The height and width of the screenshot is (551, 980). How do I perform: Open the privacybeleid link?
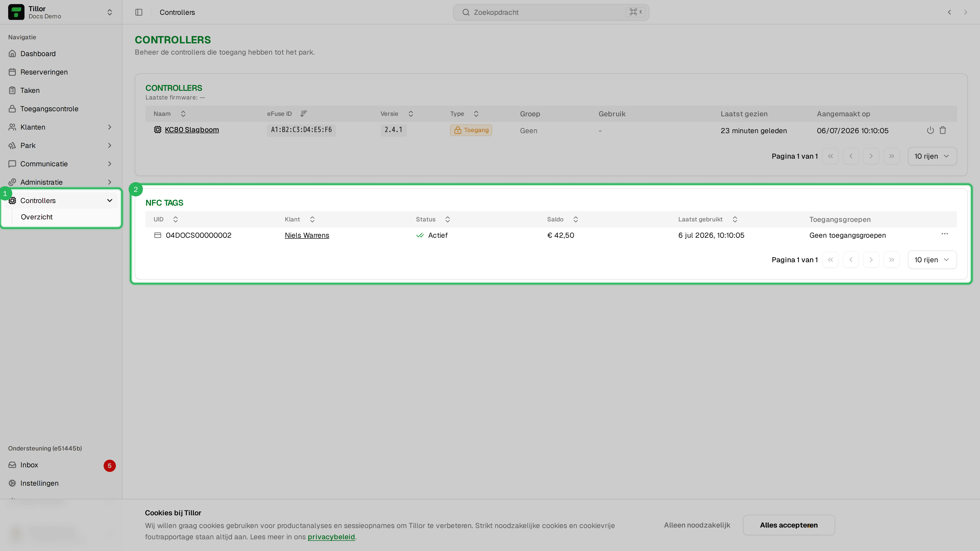click(x=331, y=537)
